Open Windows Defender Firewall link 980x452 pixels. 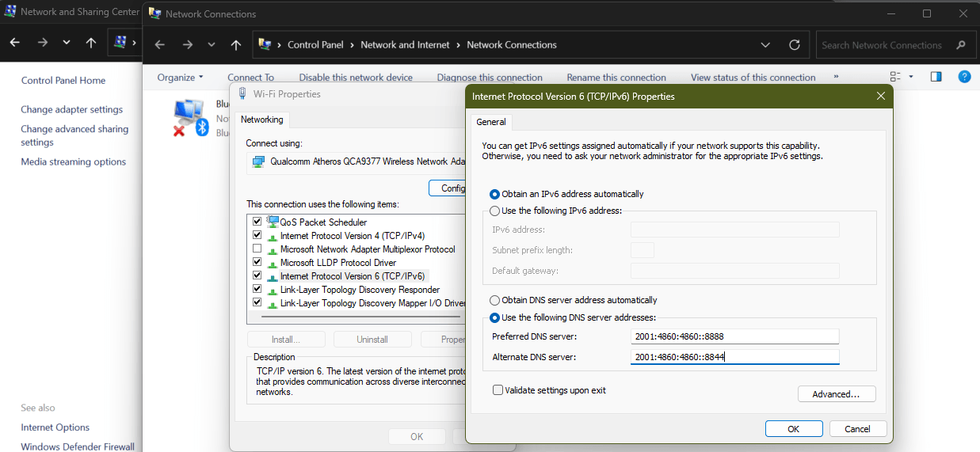pos(78,447)
